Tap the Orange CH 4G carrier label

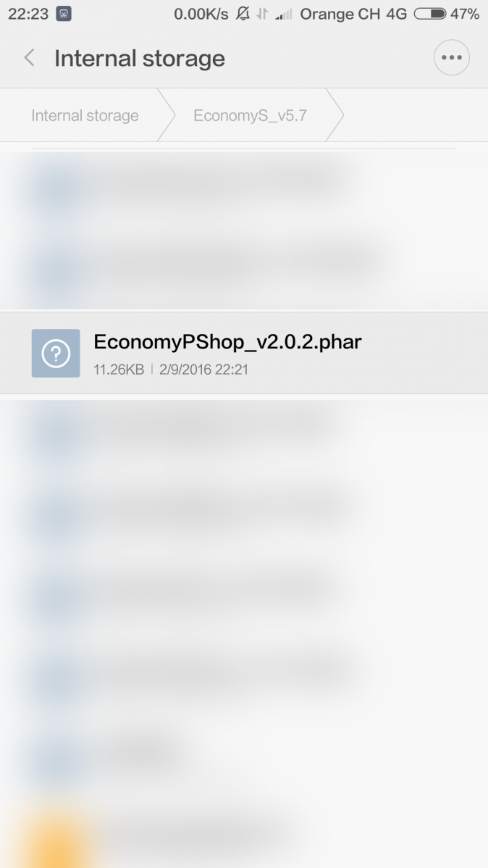pos(353,14)
